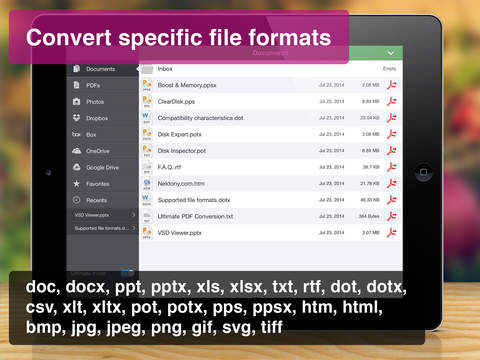Select the Photos camera icon

(x=76, y=102)
